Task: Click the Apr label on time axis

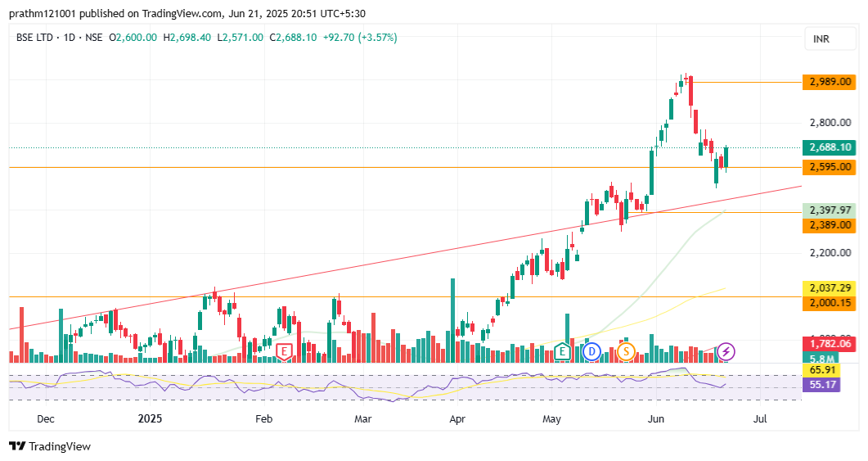Action: (457, 419)
